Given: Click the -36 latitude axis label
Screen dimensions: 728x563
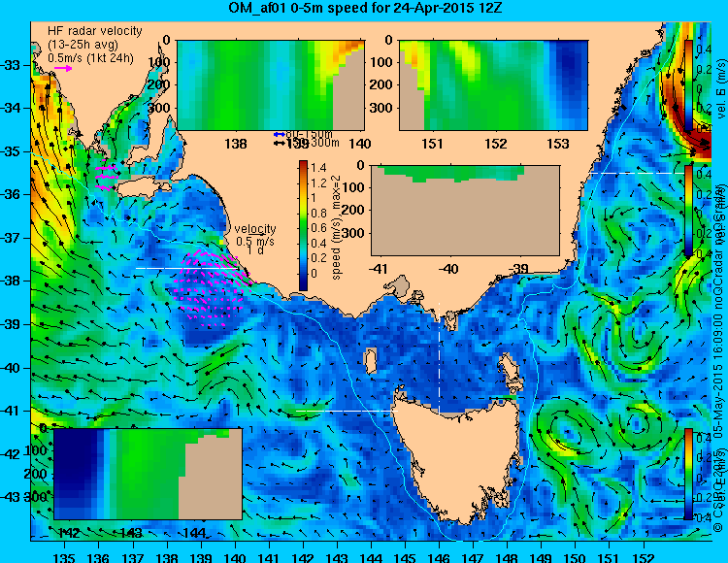Looking at the screenshot, I should click(x=11, y=194).
